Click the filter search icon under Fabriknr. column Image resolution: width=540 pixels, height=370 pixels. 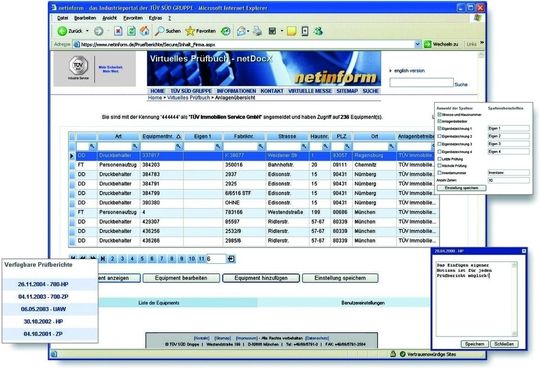[261, 146]
